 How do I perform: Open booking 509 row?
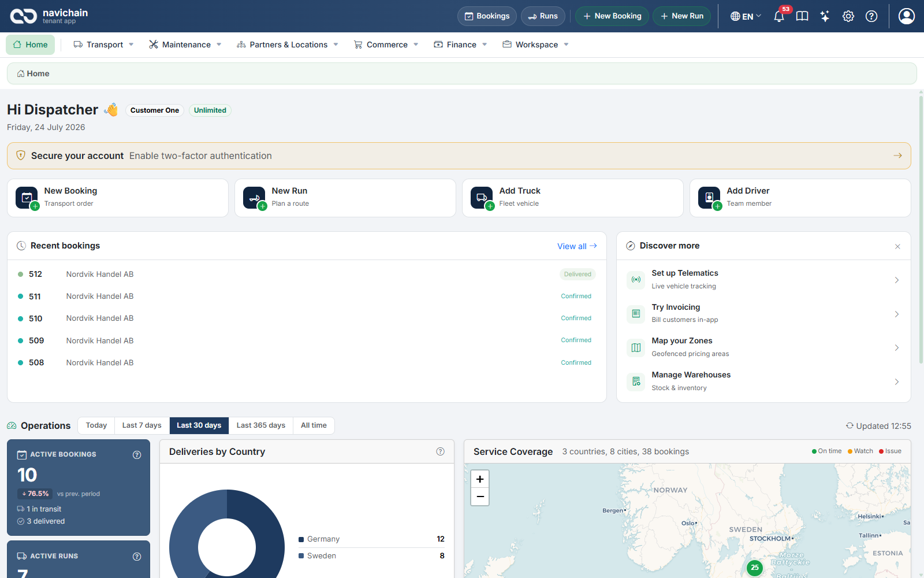pyautogui.click(x=307, y=340)
